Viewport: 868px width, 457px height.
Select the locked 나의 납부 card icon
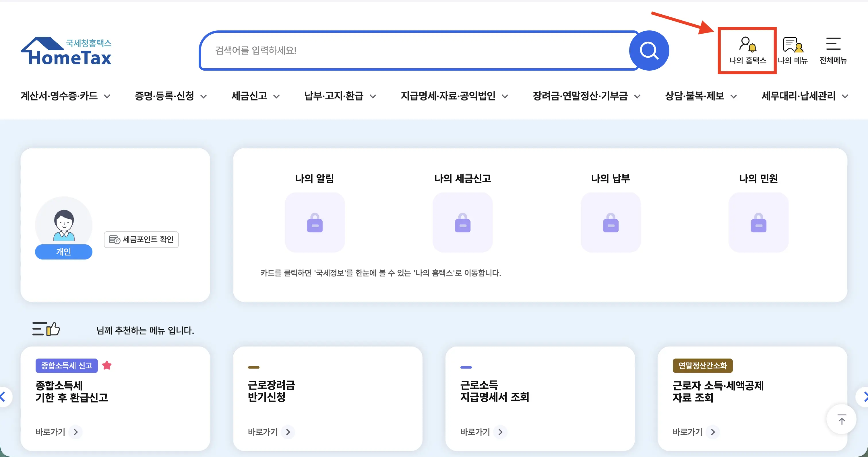coord(610,222)
